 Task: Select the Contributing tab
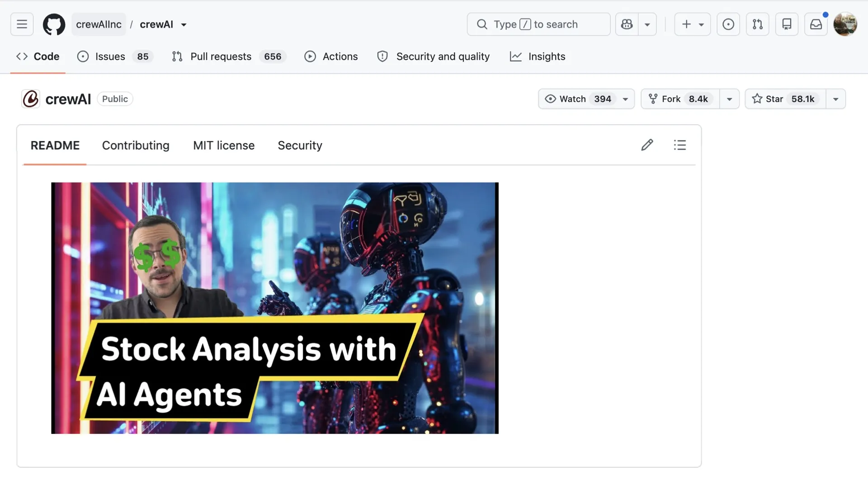point(136,145)
